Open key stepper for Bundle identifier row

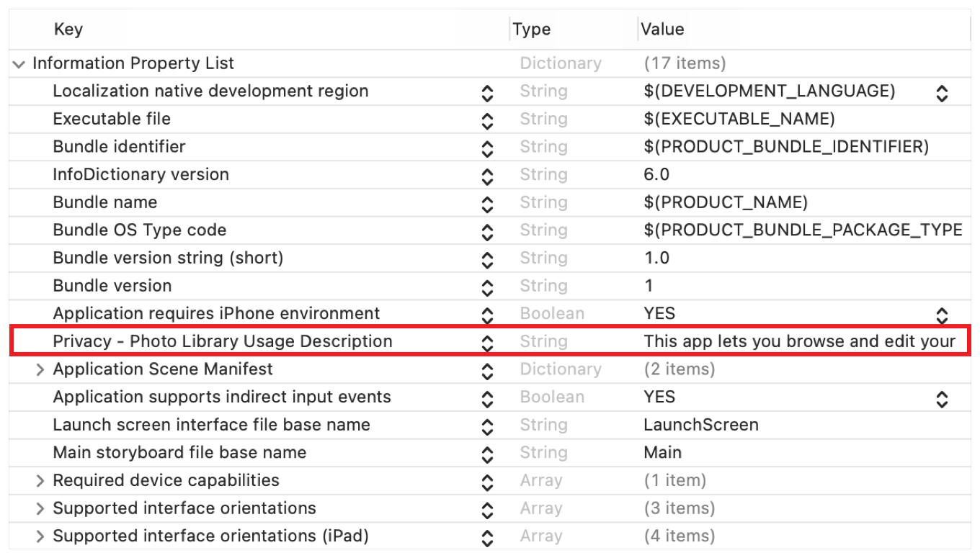point(487,148)
